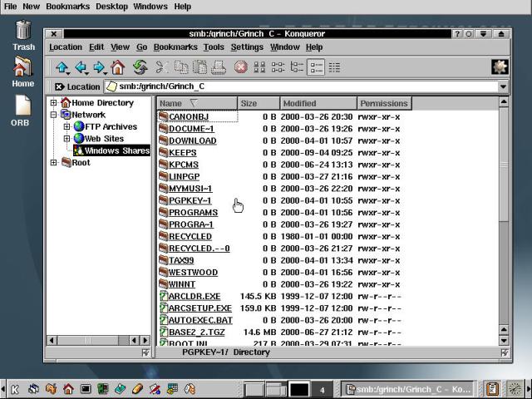The image size is (532, 399).
Task: Click the Konqueror gear wheel icon
Action: point(500,67)
